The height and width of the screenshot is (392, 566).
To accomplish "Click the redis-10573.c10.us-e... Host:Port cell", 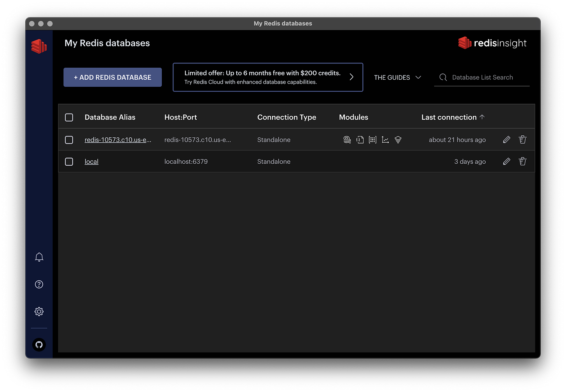I will 197,140.
